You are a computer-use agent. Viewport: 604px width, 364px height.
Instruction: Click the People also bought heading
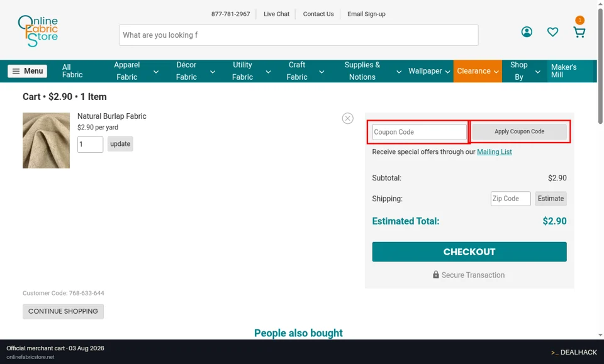(x=298, y=333)
